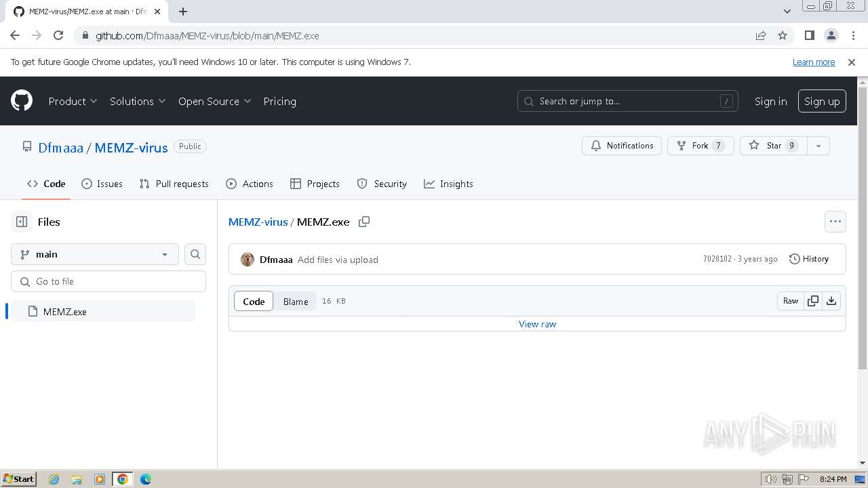Click the system tray volume icon
Viewport: 868px width, 488px height.
click(770, 479)
